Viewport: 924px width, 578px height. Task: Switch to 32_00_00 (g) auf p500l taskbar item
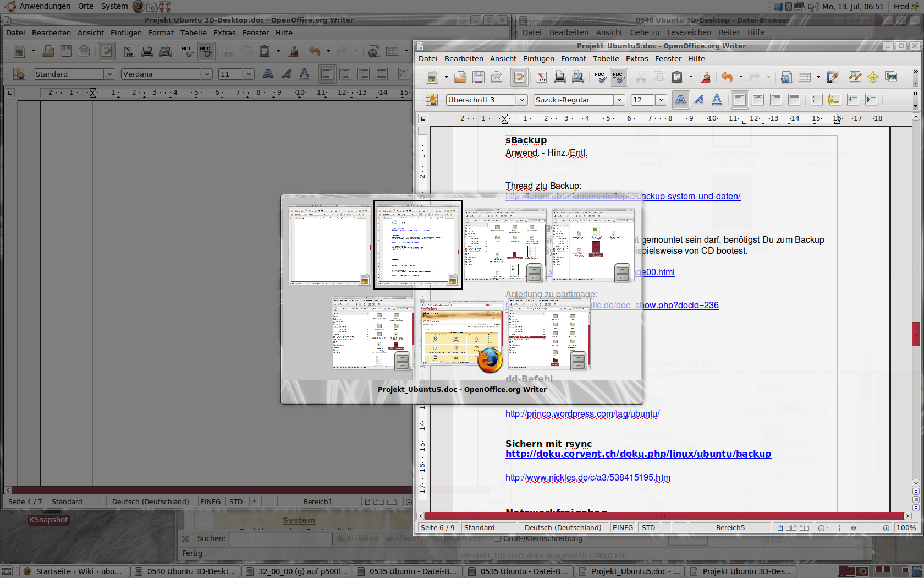(x=297, y=571)
